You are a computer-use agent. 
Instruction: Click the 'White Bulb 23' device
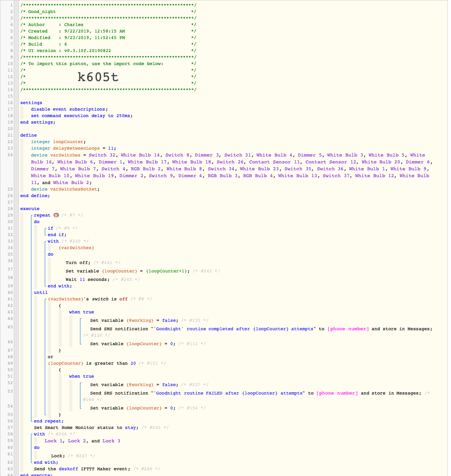tap(260, 169)
